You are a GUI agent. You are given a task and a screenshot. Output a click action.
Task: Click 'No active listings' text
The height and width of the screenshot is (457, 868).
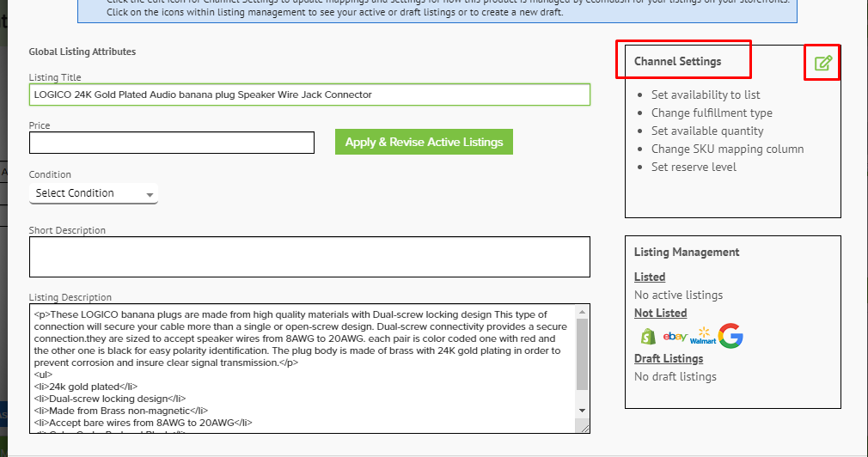coord(679,296)
